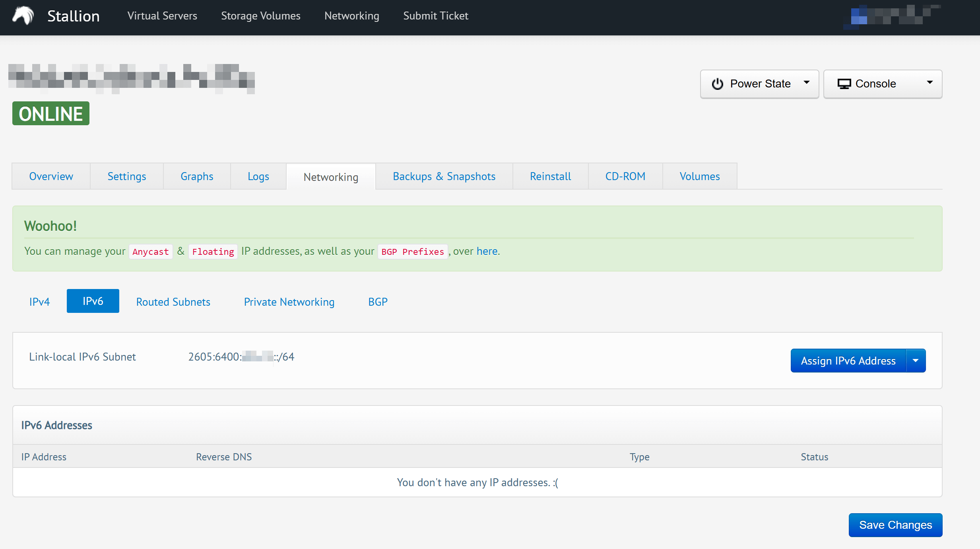
Task: Expand the Console dropdown arrow
Action: (x=930, y=83)
